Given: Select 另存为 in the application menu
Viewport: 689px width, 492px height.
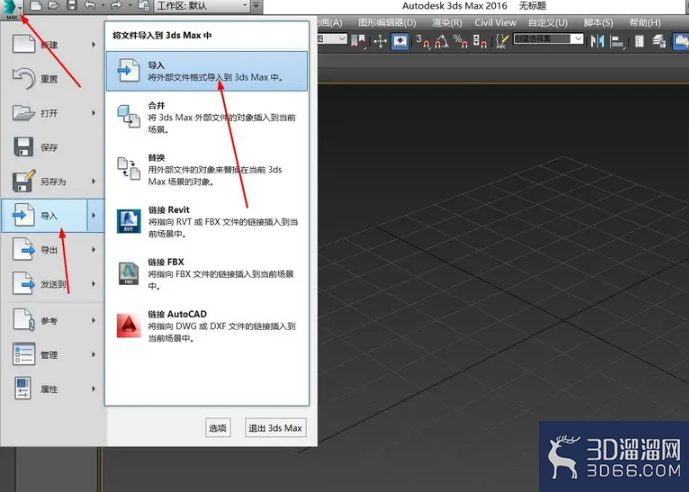Looking at the screenshot, I should coord(52,181).
